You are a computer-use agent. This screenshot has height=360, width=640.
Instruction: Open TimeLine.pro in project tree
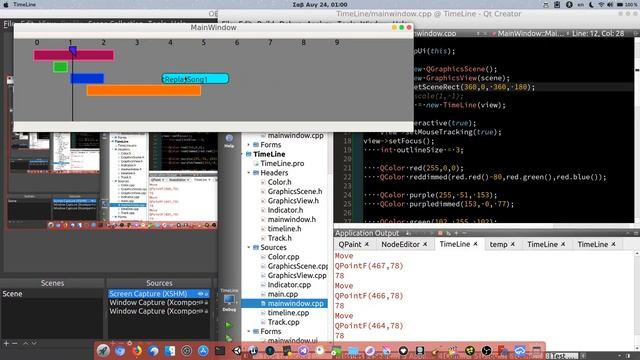tap(282, 163)
